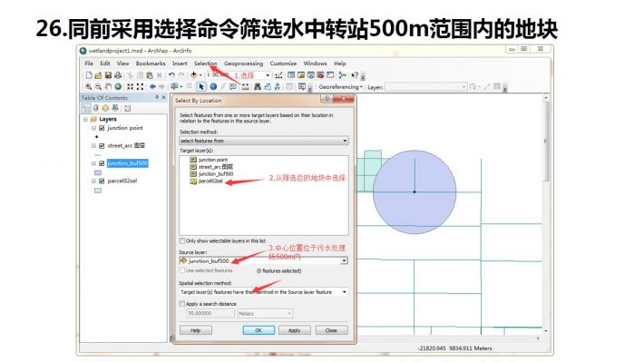The image size is (644, 362).
Task: Click the Full Extent globe icon
Action: coord(118,87)
